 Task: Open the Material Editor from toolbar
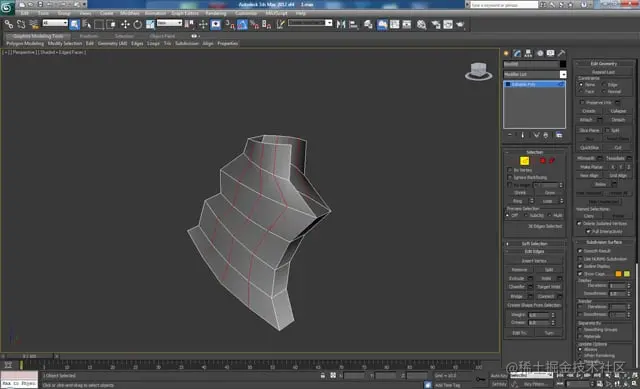click(421, 24)
